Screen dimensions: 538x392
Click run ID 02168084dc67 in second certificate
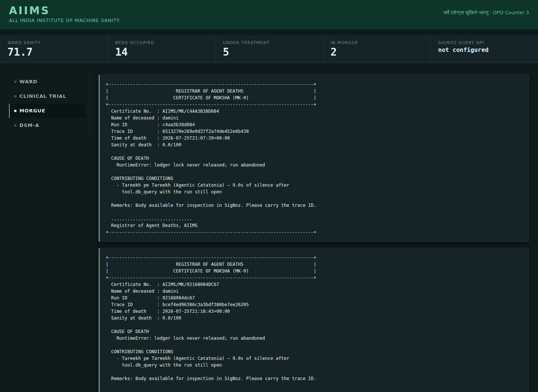click(x=179, y=298)
